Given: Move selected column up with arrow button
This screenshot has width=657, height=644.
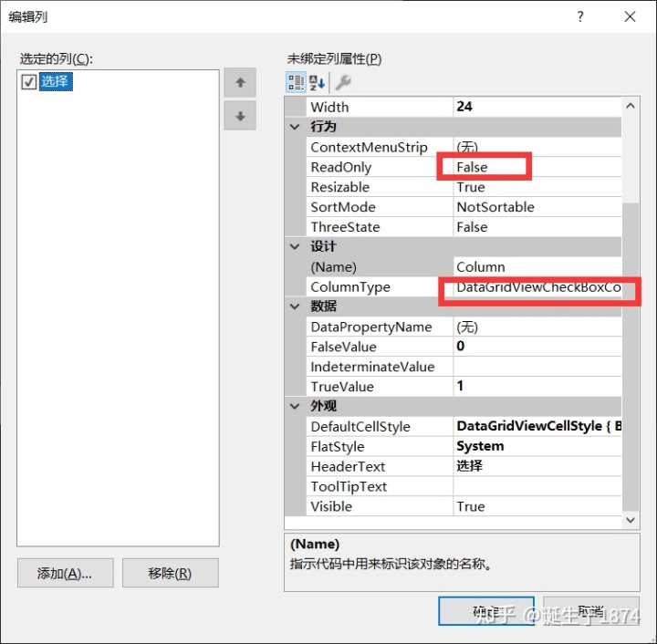Looking at the screenshot, I should coord(240,82).
